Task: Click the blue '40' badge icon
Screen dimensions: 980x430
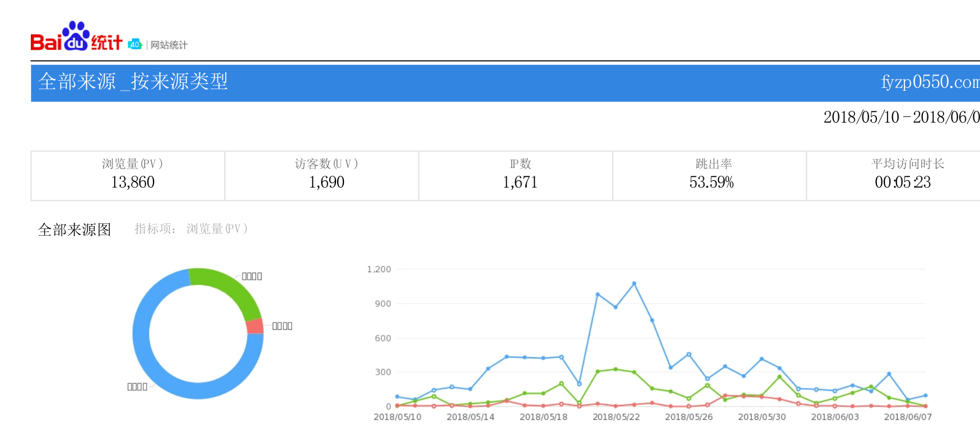Action: (x=135, y=44)
